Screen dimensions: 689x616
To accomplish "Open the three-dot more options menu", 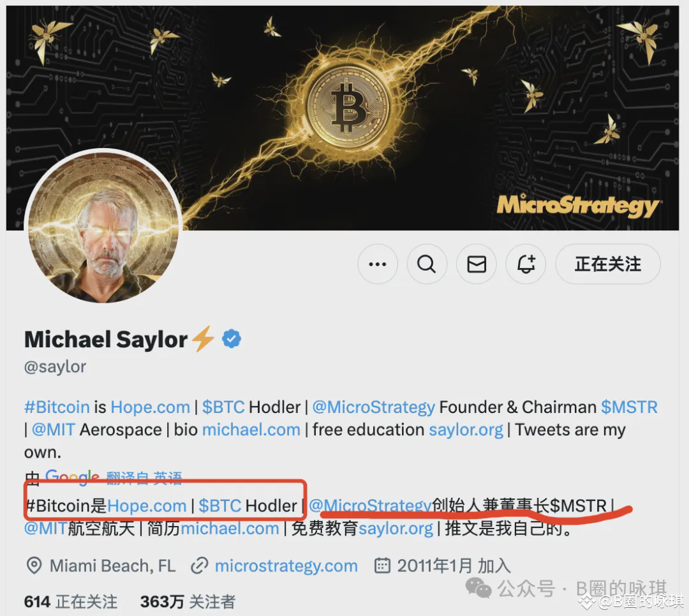I will coord(378,264).
